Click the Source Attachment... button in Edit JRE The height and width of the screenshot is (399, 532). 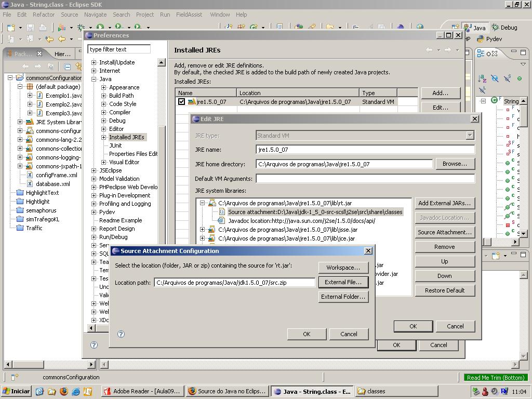coord(445,232)
